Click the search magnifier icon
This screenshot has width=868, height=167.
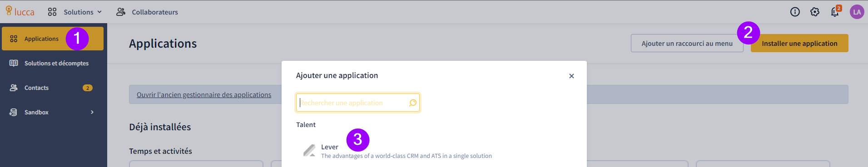412,103
